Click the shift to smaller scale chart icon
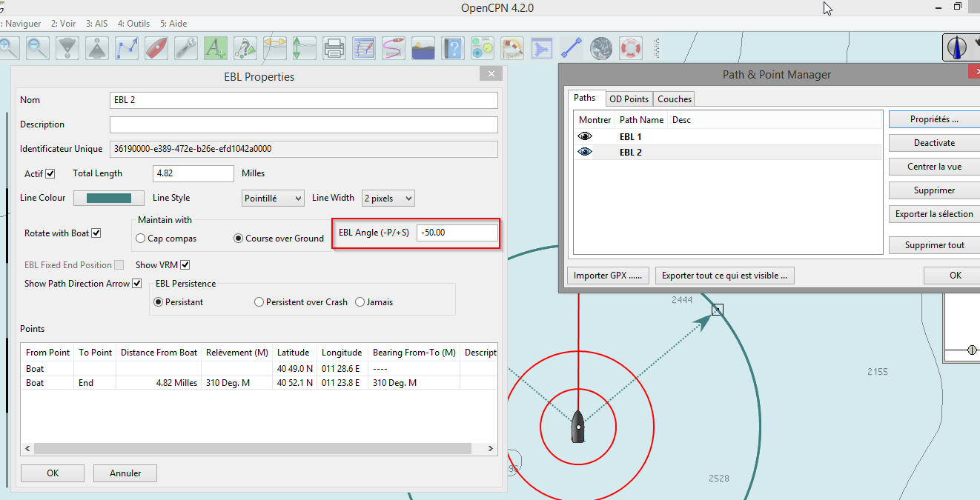 click(x=97, y=48)
